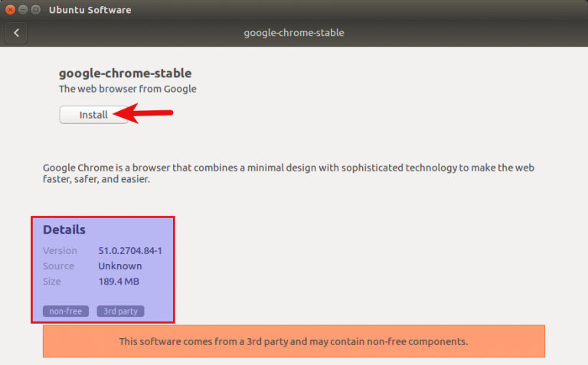Install google-chrome-stable
Viewport: 588px width, 365px height.
click(93, 115)
